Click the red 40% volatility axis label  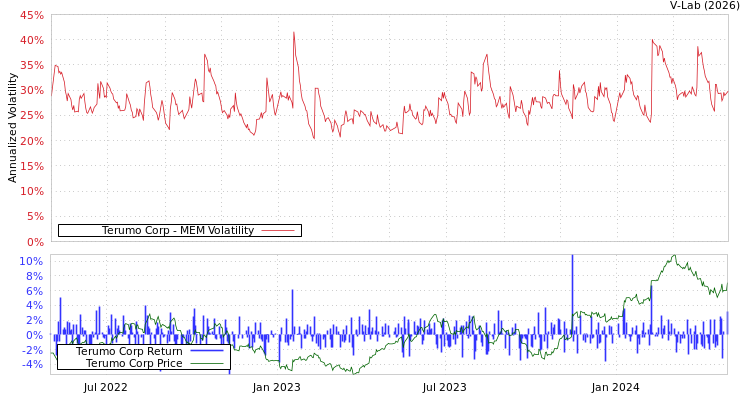31,40
